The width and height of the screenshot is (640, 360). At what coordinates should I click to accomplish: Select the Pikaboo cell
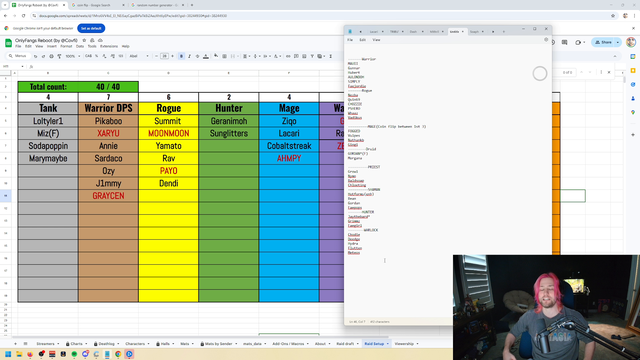click(108, 121)
